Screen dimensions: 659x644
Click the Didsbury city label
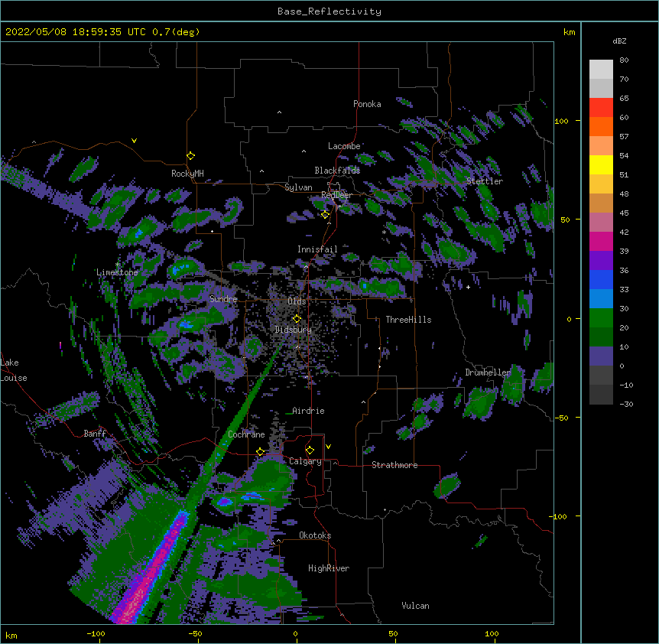294,330
